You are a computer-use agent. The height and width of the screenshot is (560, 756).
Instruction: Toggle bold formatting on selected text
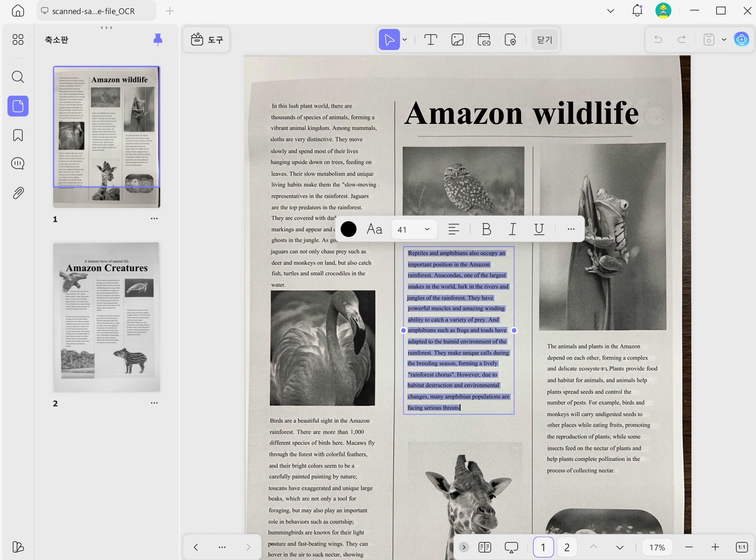click(486, 229)
